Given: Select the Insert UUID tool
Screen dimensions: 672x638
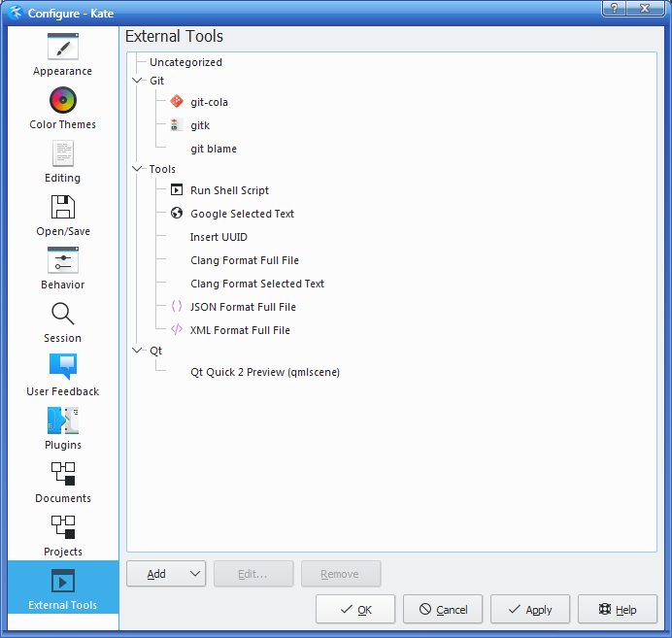Looking at the screenshot, I should point(218,237).
